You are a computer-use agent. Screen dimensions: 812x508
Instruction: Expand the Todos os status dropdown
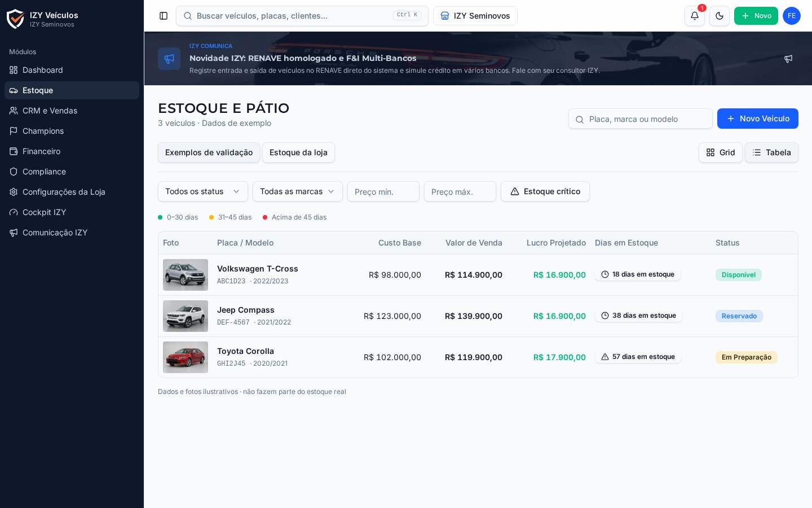203,191
